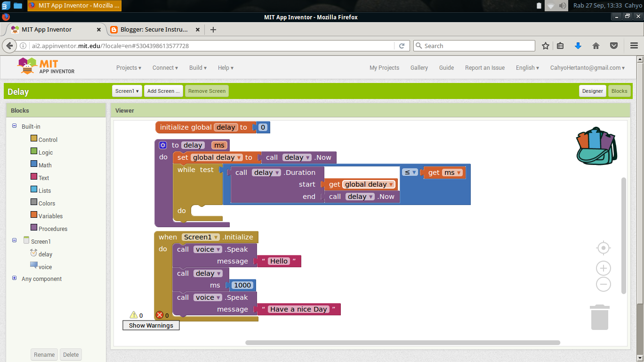Click the Guide link
Screen dimensions: 644x362
446,67
